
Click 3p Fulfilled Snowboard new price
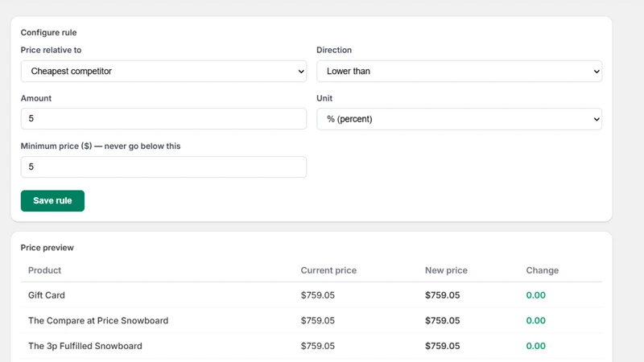click(x=442, y=346)
